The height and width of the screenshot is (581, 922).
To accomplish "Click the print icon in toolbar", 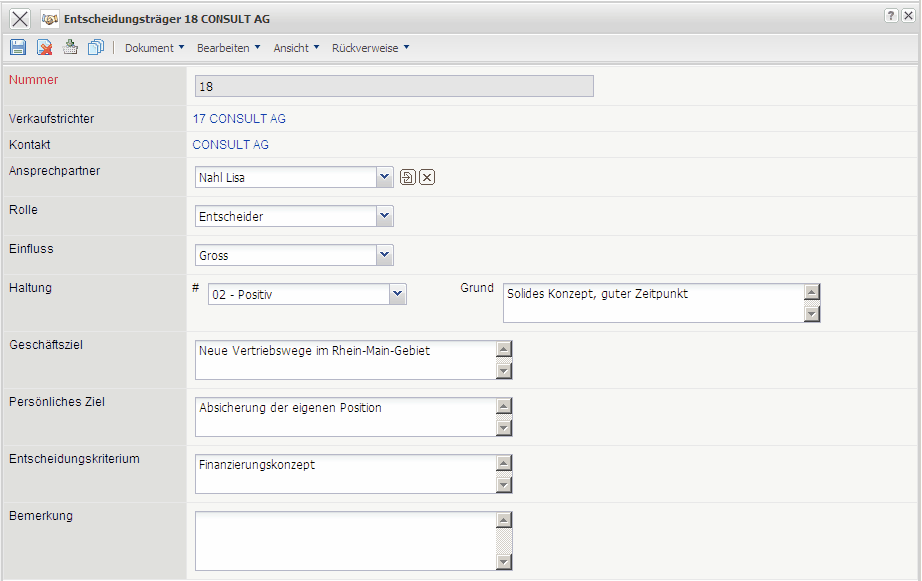I will (70, 47).
